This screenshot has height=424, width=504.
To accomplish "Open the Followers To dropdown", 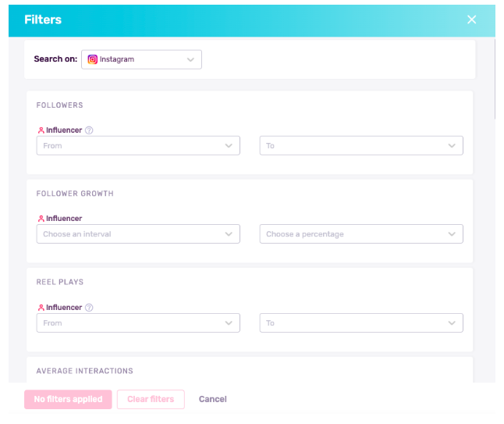I will click(361, 146).
